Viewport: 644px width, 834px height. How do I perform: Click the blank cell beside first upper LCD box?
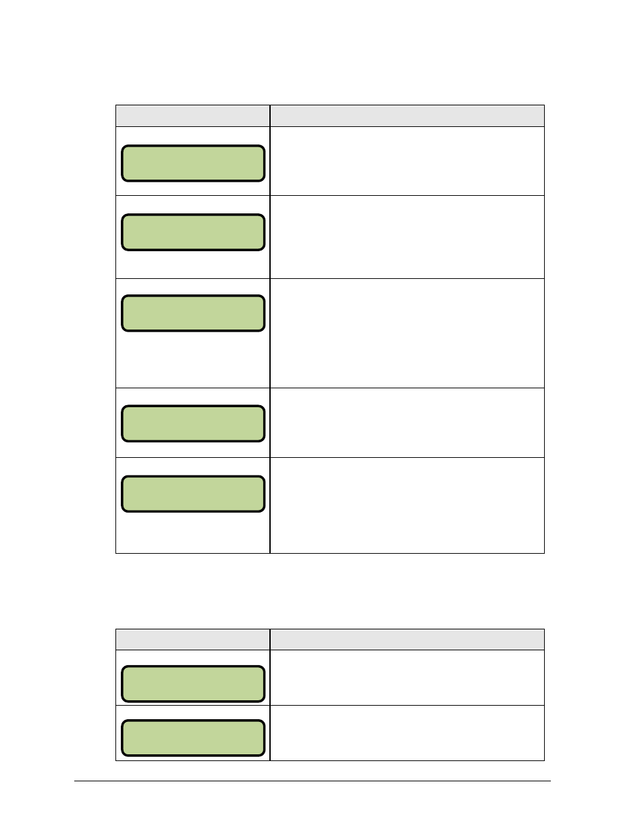click(x=407, y=161)
